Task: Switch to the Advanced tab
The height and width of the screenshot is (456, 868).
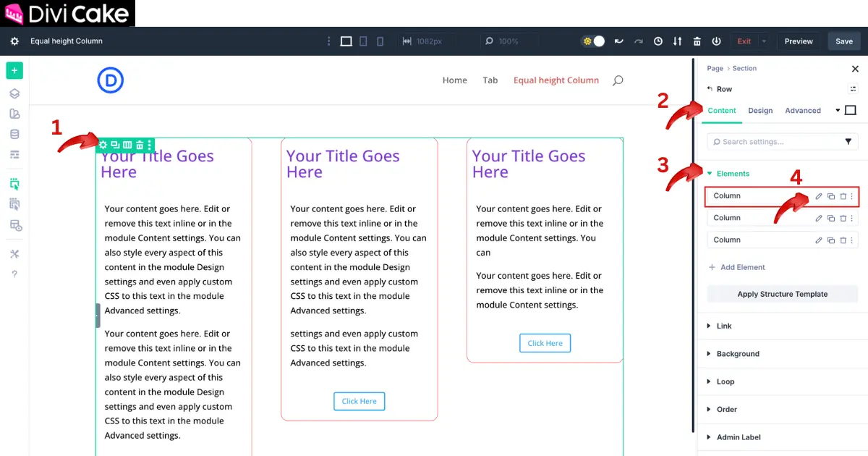Action: coord(803,111)
